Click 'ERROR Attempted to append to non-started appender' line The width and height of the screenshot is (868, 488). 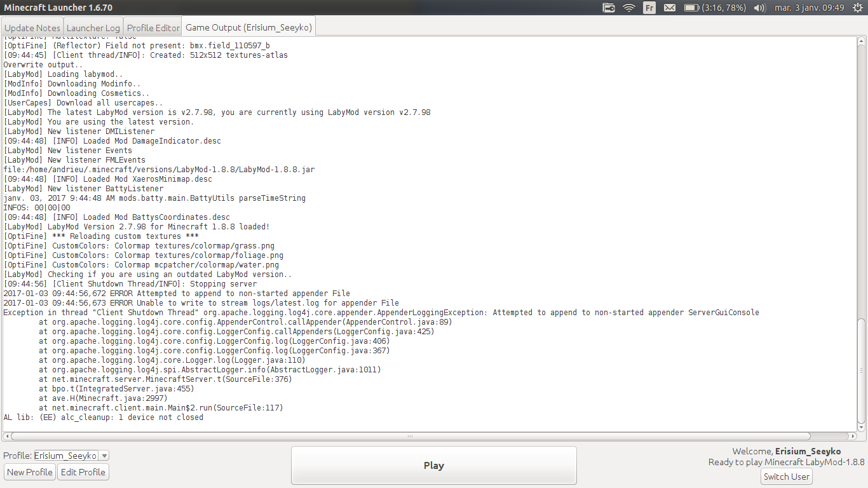click(177, 294)
